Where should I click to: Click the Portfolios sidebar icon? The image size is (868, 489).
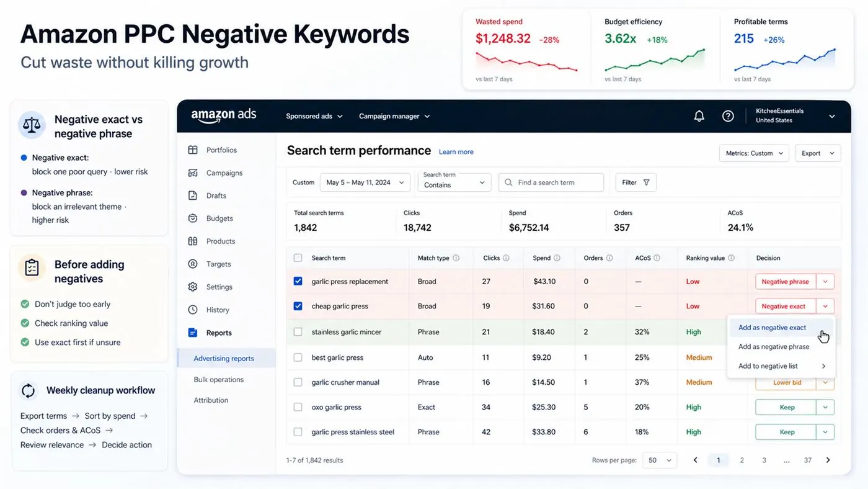click(193, 150)
